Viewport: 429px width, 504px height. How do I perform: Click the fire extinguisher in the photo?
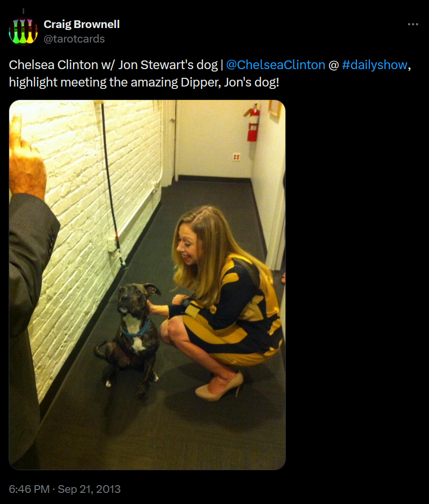[253, 122]
